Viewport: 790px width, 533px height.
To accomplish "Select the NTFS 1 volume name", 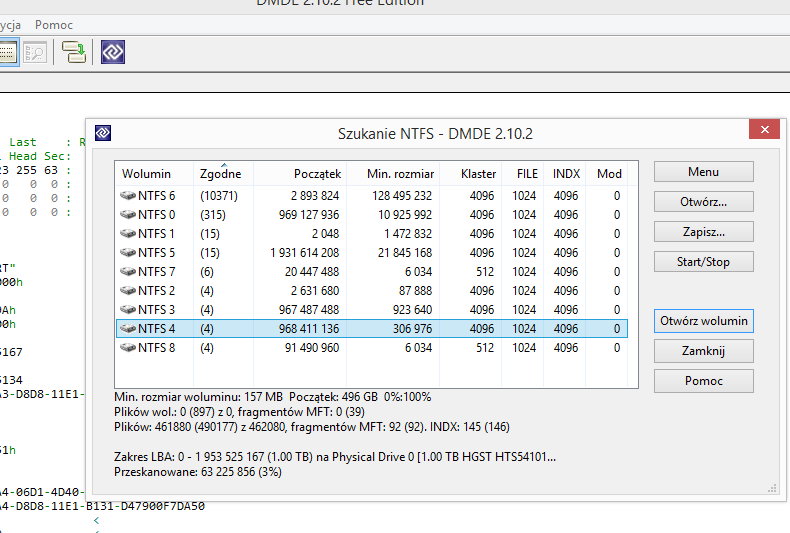I will [156, 234].
